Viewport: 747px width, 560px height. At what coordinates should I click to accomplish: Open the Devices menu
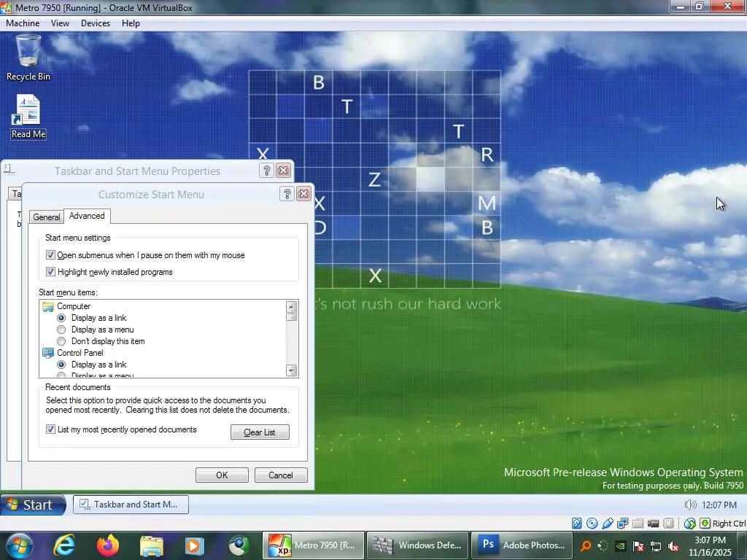coord(96,23)
